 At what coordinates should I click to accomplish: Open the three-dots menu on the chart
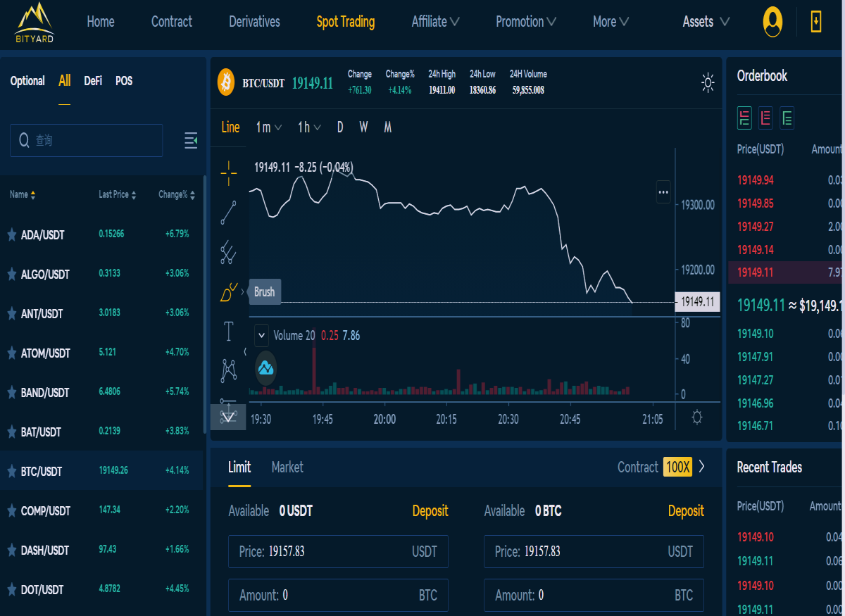pos(663,191)
